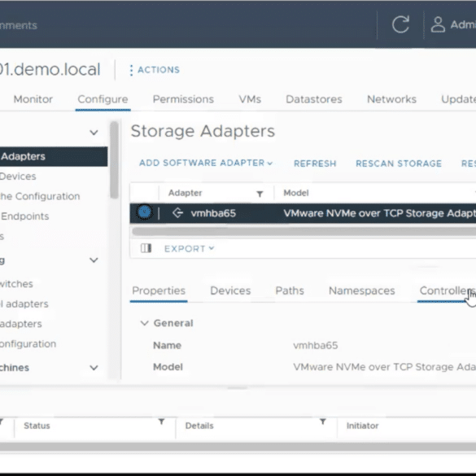
Task: Open the ACTIONS menu dots icon
Action: click(131, 70)
